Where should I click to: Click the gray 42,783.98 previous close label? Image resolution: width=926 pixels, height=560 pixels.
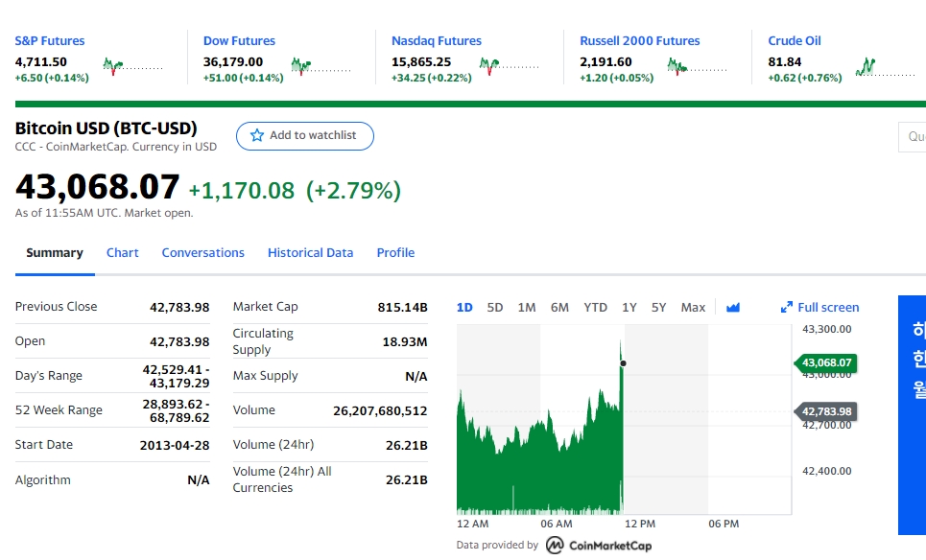pyautogui.click(x=826, y=411)
